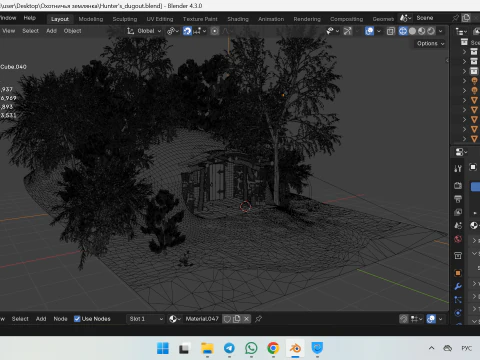Click the Add menu in node editor
Viewport: 480px width, 360px height.
pos(41,319)
